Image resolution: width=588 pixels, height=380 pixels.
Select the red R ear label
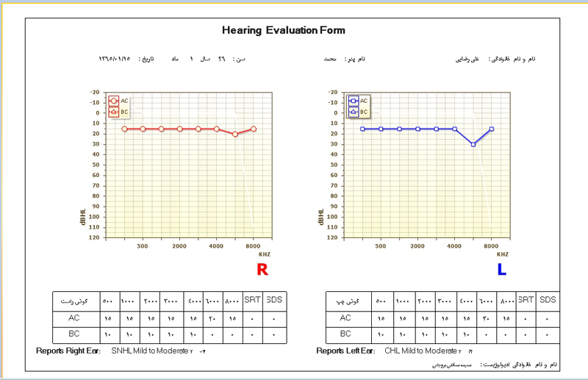262,269
